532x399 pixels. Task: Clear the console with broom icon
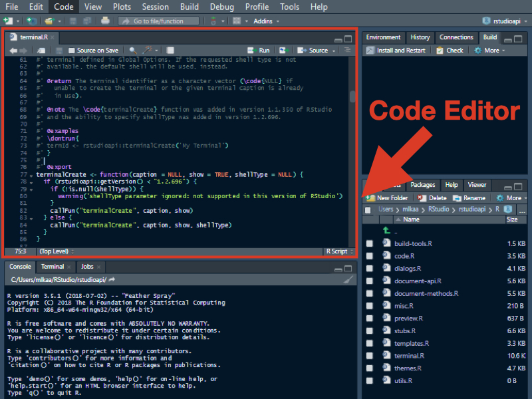click(x=348, y=279)
